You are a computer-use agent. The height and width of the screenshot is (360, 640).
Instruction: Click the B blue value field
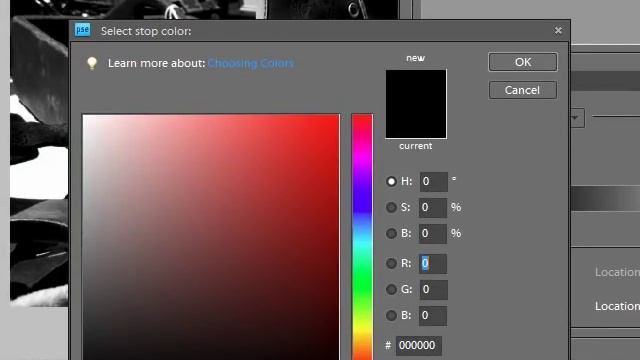433,315
